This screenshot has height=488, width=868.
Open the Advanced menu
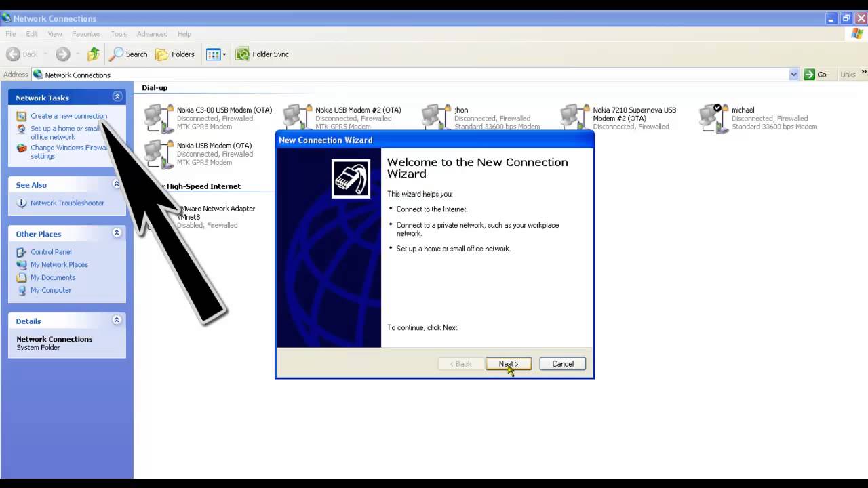click(x=152, y=34)
